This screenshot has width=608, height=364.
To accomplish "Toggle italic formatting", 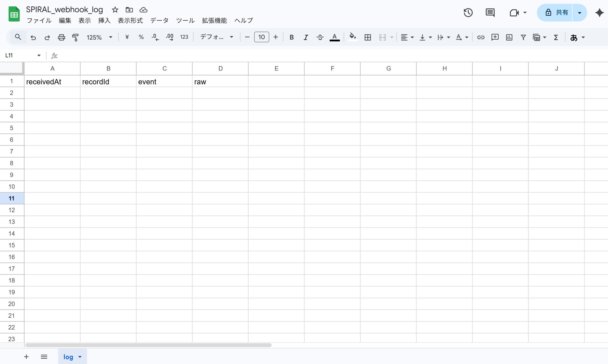I will [x=306, y=37].
